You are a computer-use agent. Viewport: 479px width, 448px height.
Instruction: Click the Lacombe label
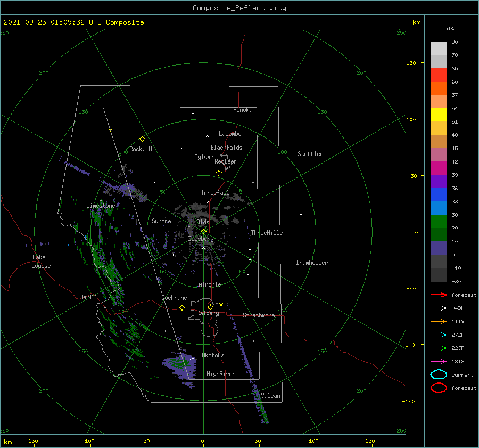pos(230,134)
